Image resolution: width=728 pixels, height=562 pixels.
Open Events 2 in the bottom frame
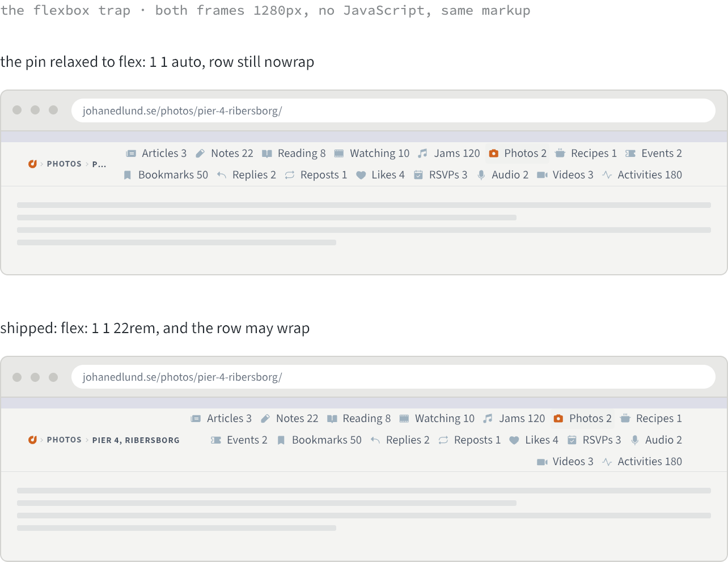click(x=239, y=440)
